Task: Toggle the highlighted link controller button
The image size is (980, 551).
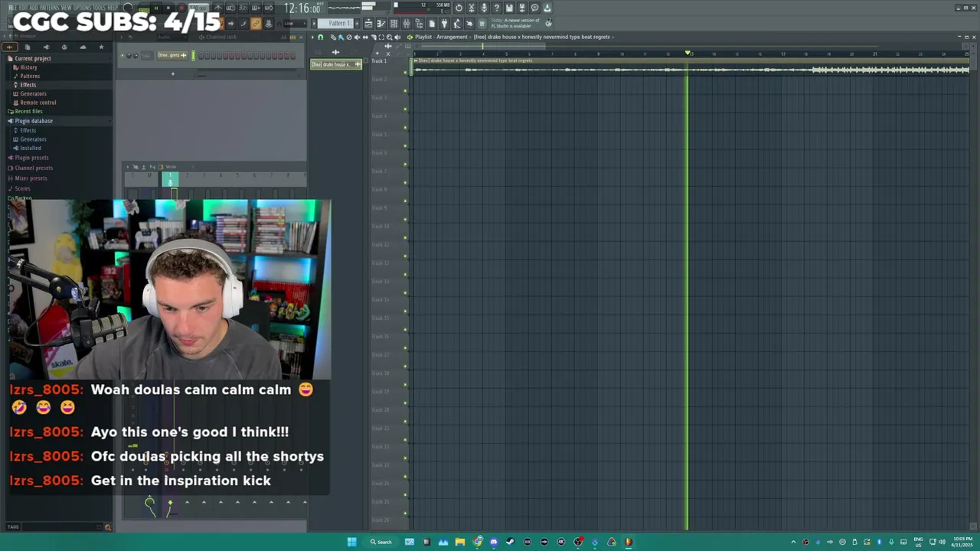Action: coord(256,24)
